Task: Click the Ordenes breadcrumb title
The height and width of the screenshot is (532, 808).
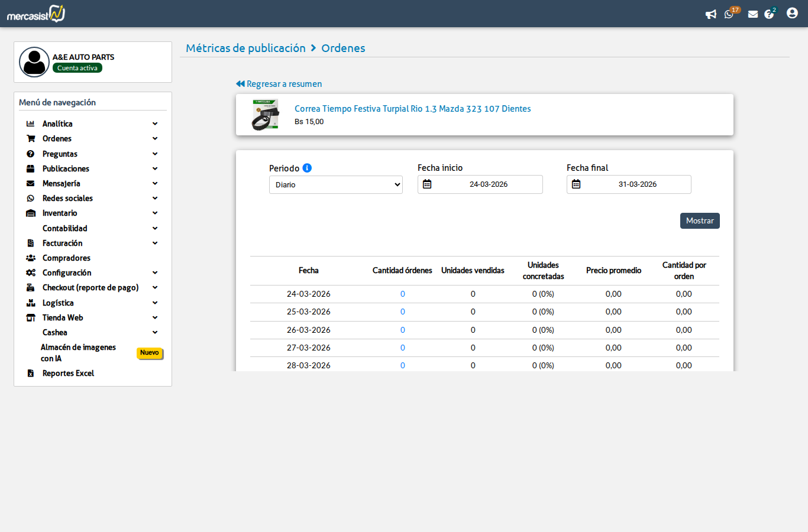Action: click(x=343, y=48)
